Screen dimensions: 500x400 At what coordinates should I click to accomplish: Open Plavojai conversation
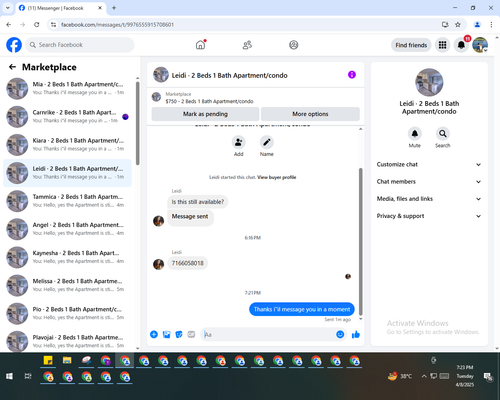(67, 341)
